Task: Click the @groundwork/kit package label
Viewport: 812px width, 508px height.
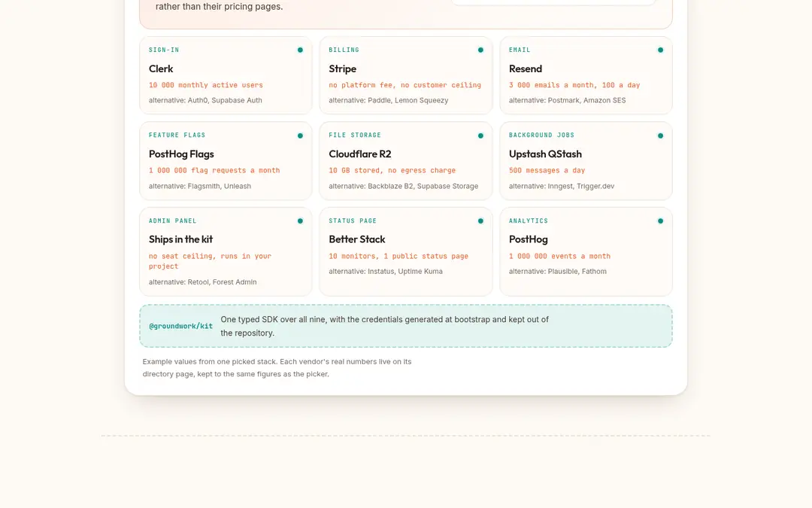Action: [180, 326]
